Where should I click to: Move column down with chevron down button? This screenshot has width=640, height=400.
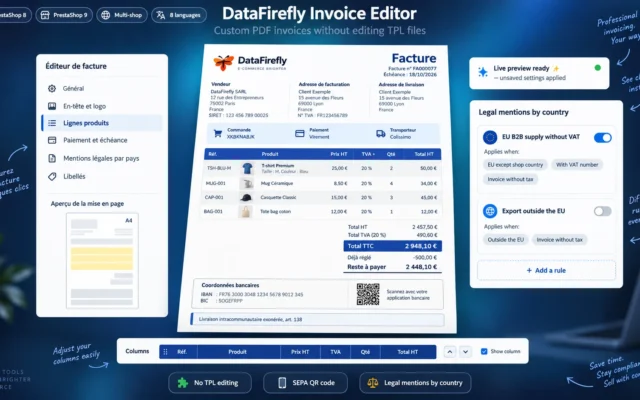(x=465, y=351)
